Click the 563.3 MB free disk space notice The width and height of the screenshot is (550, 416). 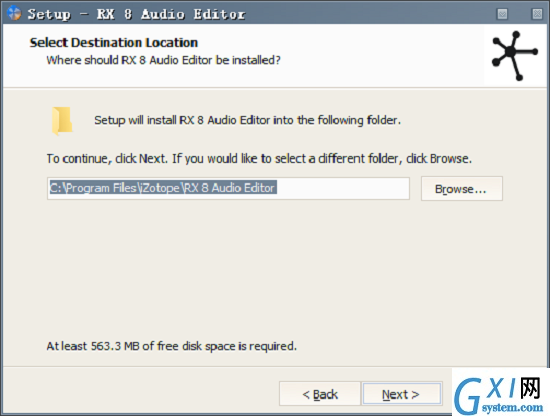coord(172,346)
